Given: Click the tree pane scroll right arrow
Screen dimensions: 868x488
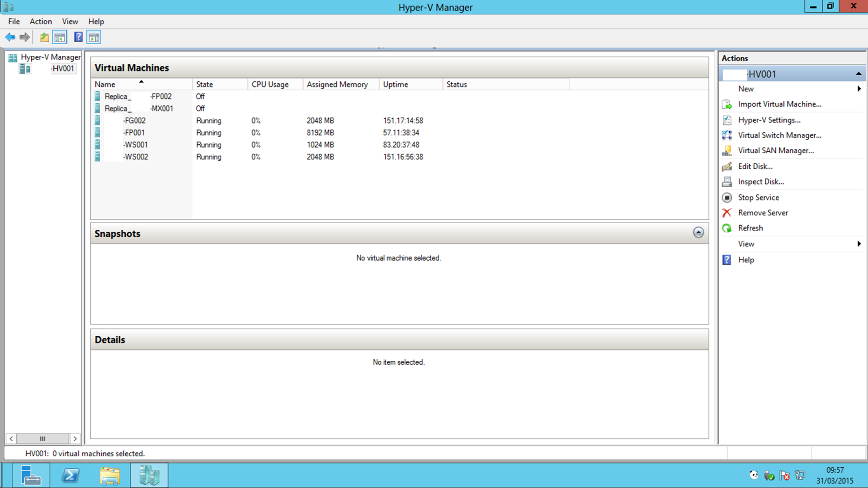Looking at the screenshot, I should (x=75, y=438).
